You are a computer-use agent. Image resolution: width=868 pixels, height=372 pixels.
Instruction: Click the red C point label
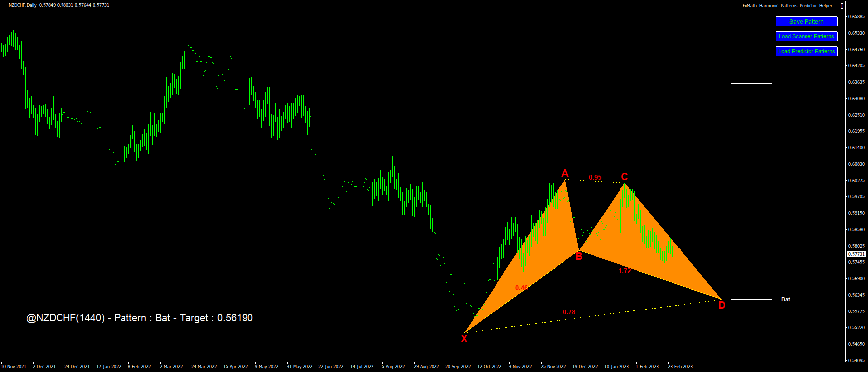[x=624, y=177]
